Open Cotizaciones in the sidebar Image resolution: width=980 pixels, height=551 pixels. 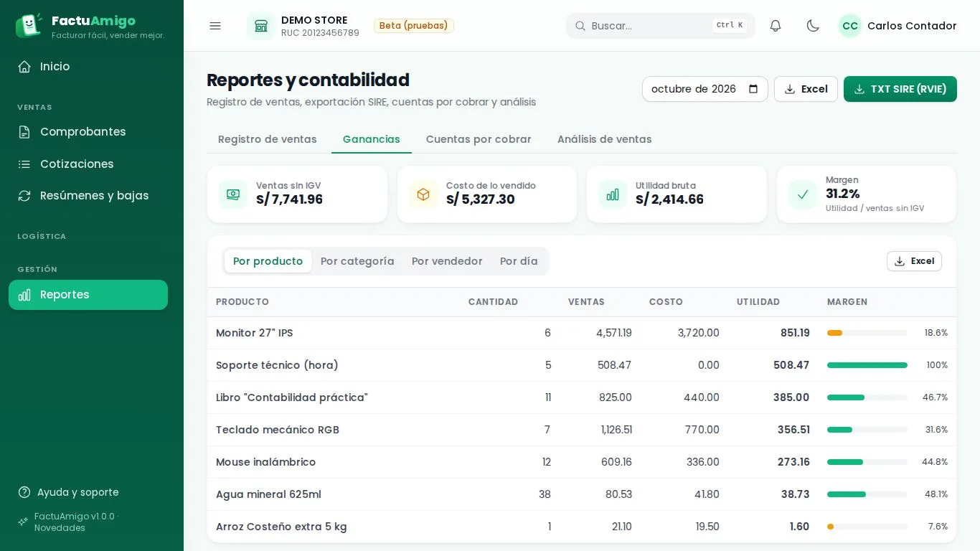click(x=88, y=164)
